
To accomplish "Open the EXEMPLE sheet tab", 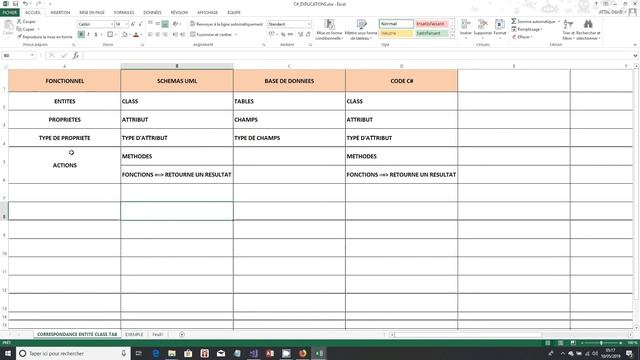I will pyautogui.click(x=134, y=334).
